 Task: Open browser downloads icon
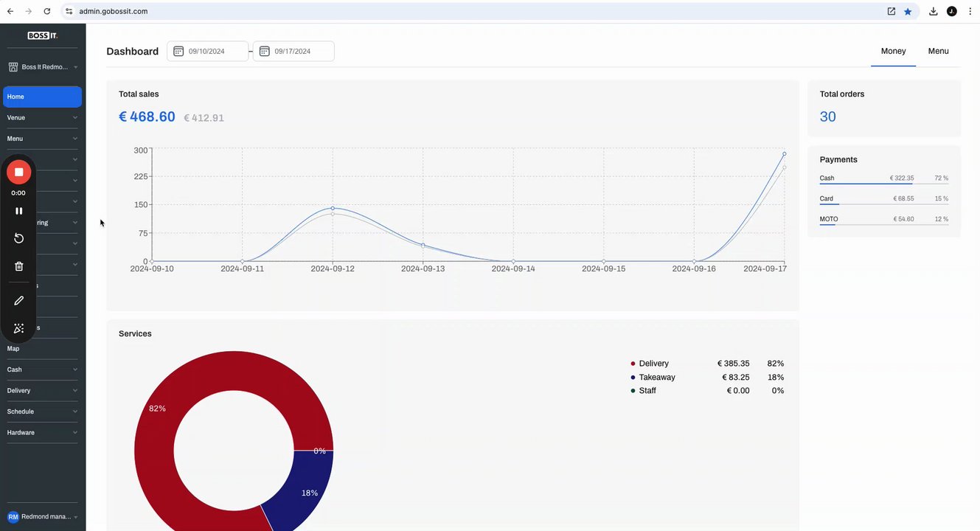pos(933,11)
